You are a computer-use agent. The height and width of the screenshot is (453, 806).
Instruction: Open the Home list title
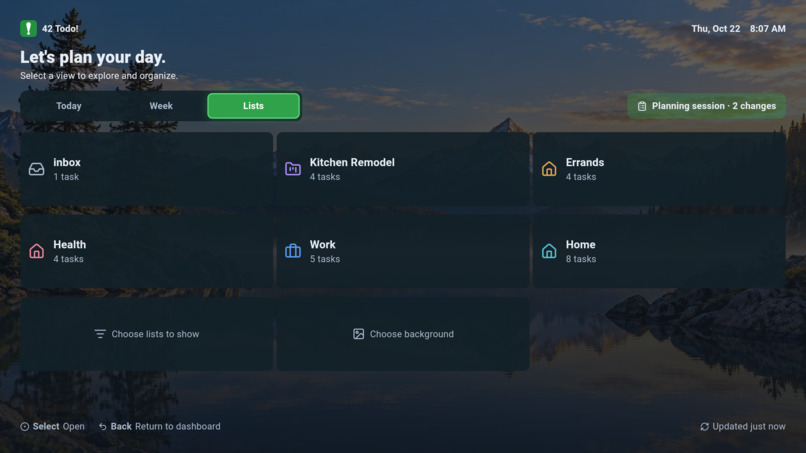580,245
